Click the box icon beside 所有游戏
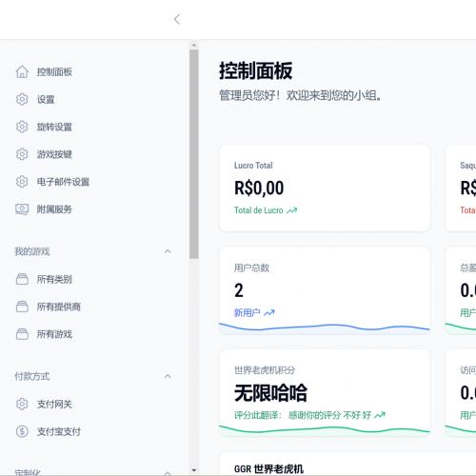Viewport: 476px width, 476px height. point(22,334)
